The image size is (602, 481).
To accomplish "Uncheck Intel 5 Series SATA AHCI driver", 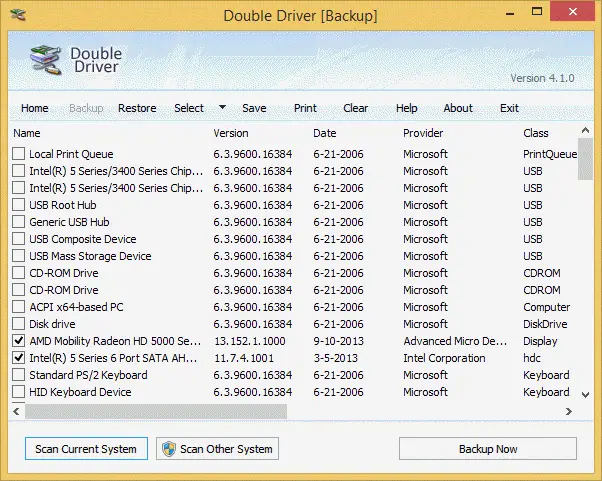I will click(18, 358).
